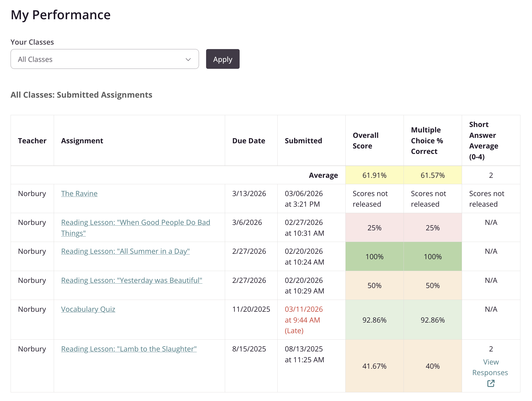Click the Due Date column header
The width and height of the screenshot is (532, 401).
pyautogui.click(x=248, y=141)
